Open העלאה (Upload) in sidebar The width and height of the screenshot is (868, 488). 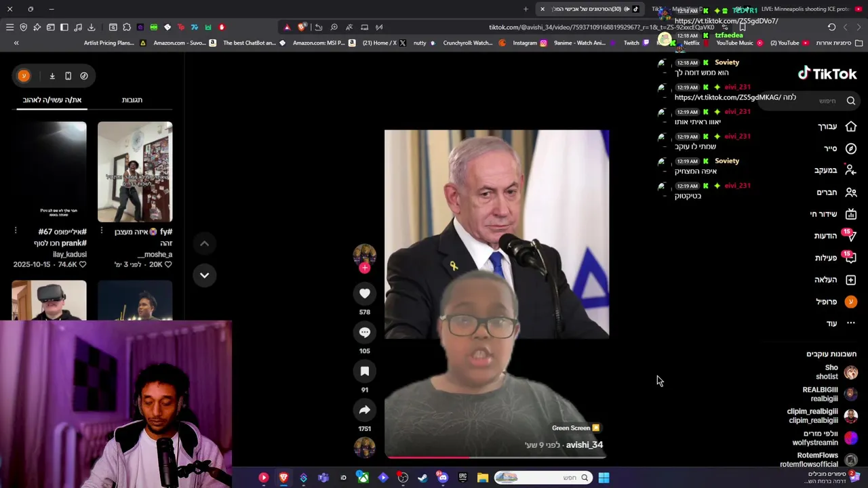pyautogui.click(x=835, y=279)
